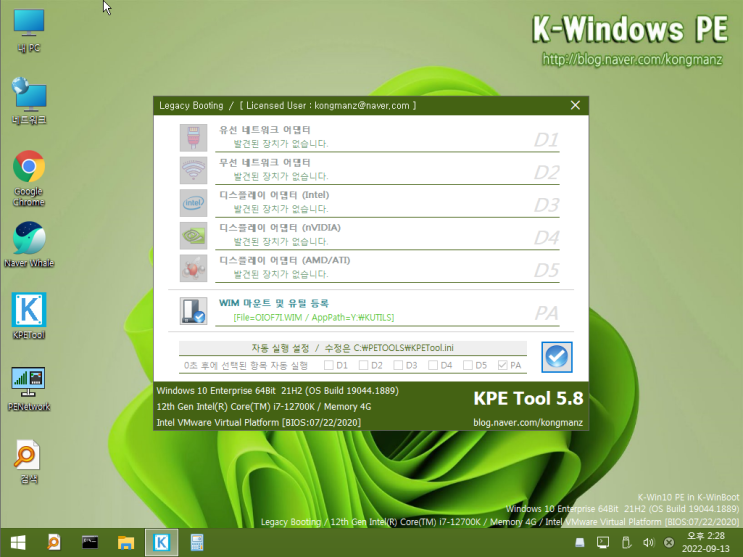Click the blog.naver.com/kongmanz link in KPE Tool
The image size is (743, 557).
coord(528,422)
